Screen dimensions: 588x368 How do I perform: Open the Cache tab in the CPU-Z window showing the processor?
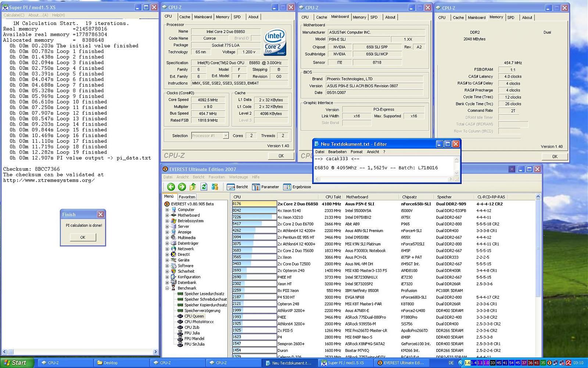coord(184,17)
